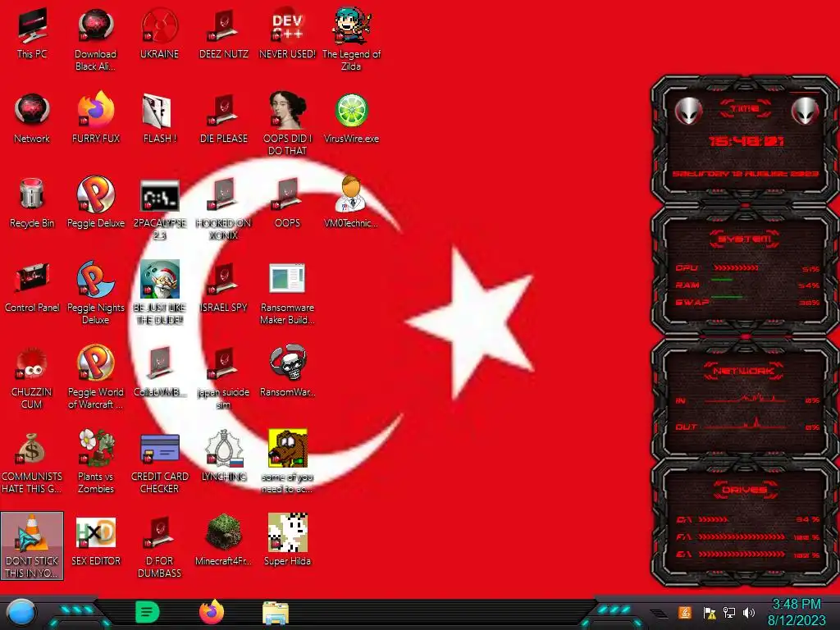Open File Explorer from the taskbar
The image size is (840, 630).
tap(276, 614)
